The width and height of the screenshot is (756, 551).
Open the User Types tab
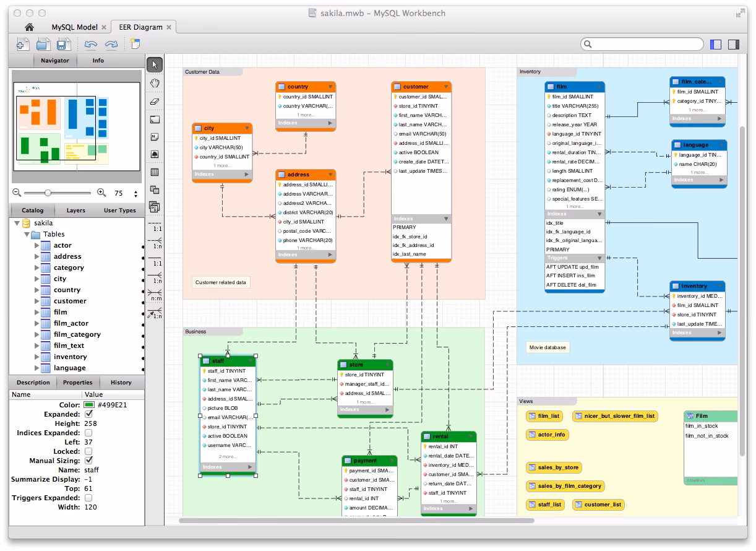pos(120,210)
